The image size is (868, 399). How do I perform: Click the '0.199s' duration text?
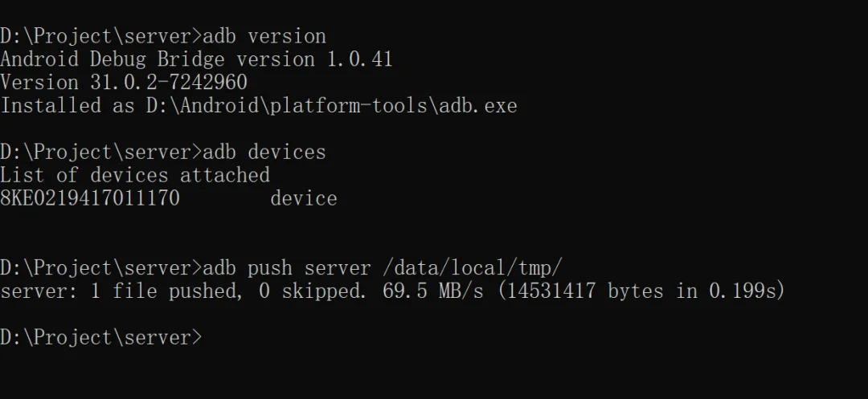743,291
